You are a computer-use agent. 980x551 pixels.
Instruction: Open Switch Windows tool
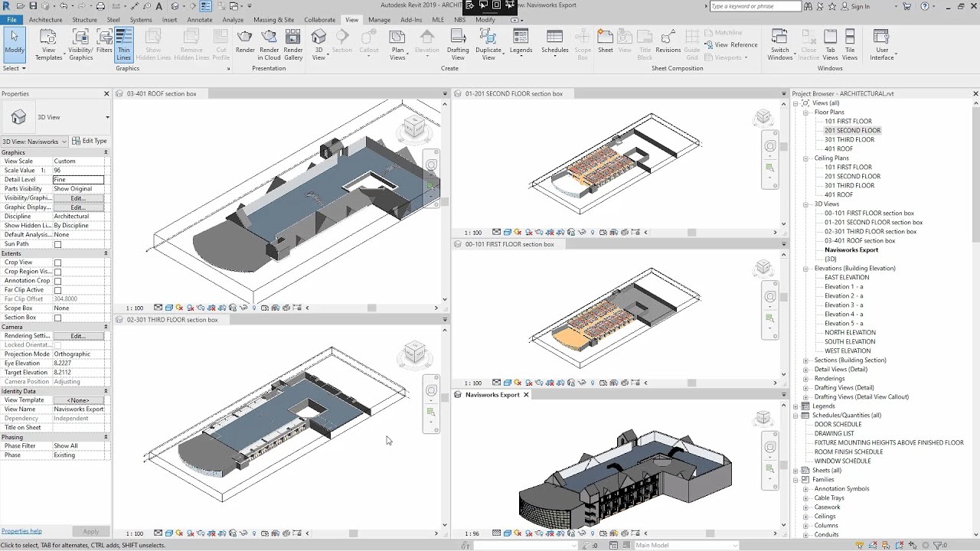point(779,44)
